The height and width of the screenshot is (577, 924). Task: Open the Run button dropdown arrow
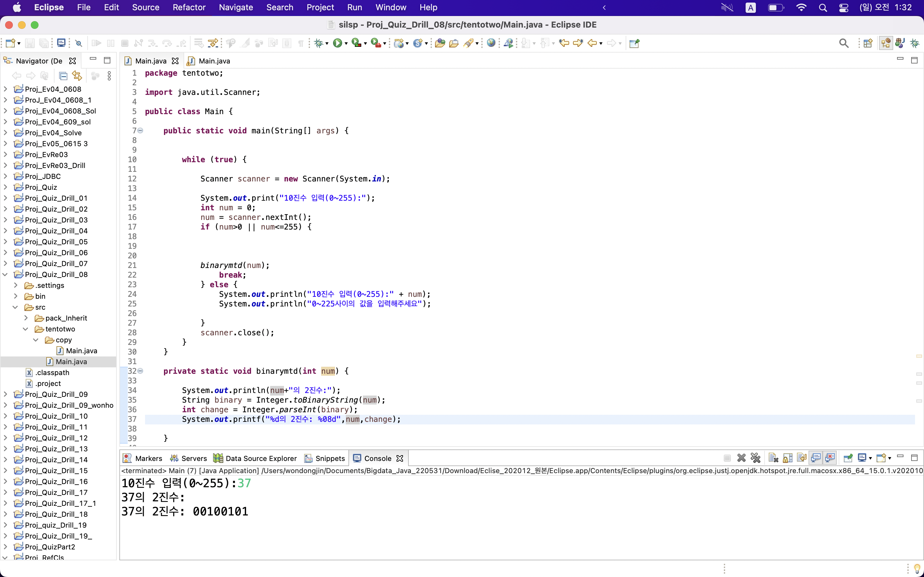pos(346,44)
